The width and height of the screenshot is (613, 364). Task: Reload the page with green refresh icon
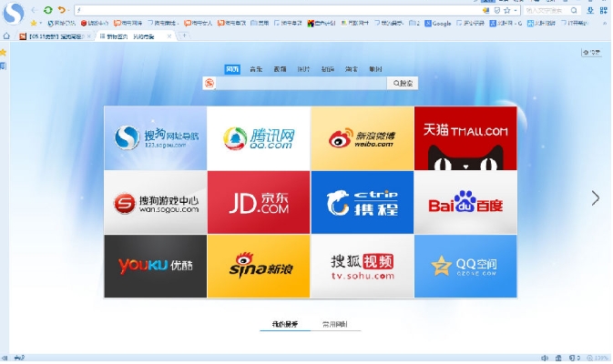(47, 10)
